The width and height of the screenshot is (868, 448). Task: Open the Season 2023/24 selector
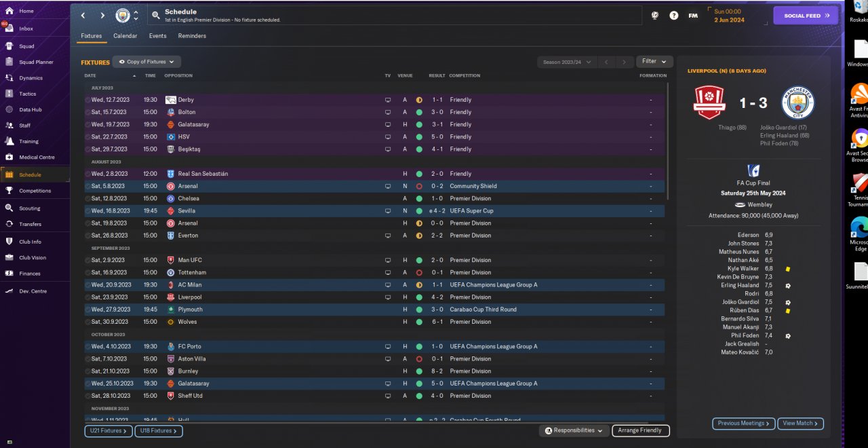point(567,62)
